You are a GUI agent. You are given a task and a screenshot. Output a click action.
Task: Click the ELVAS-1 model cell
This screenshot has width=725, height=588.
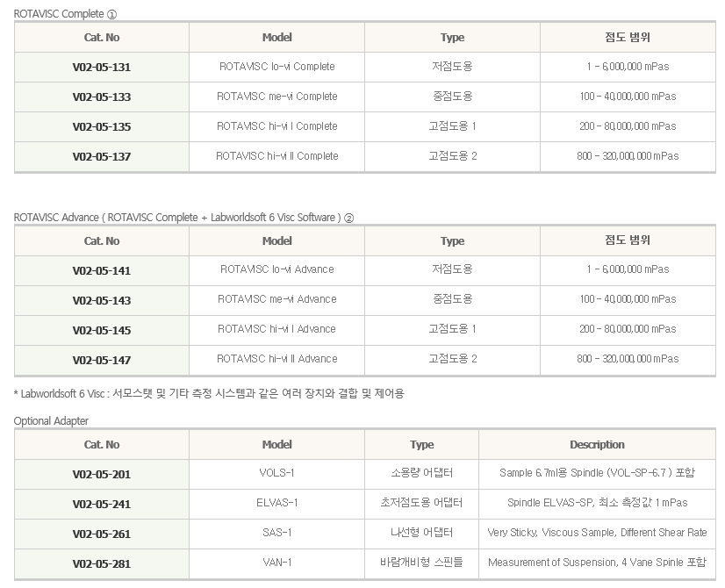(x=276, y=503)
